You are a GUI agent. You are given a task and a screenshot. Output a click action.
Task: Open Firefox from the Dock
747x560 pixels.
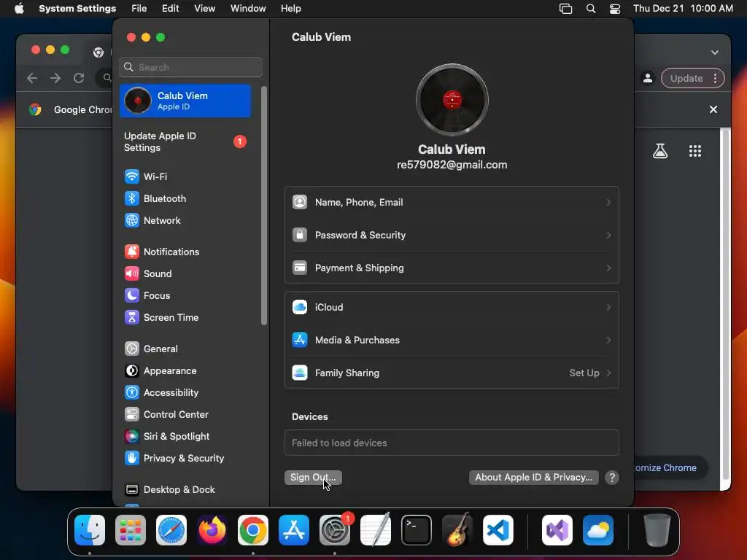tap(212, 530)
